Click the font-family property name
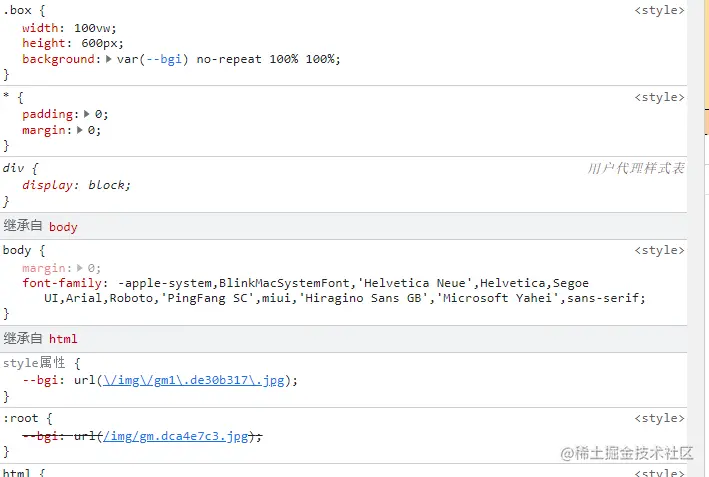709x477 pixels. point(62,283)
